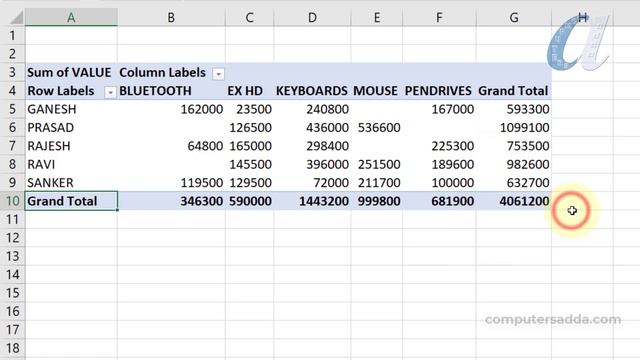
Task: Select column F header
Action: 439,18
